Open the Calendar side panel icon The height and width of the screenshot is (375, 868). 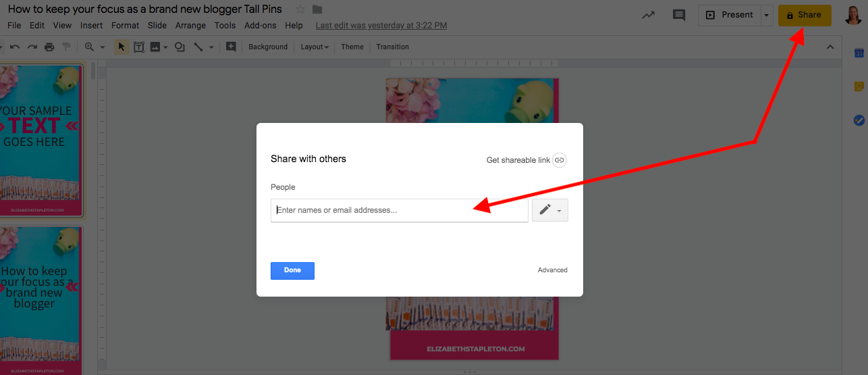859,53
